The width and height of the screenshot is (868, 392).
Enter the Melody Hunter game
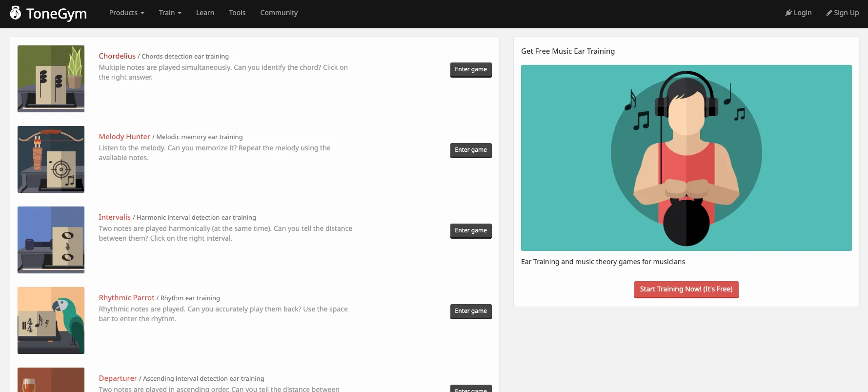click(x=471, y=150)
